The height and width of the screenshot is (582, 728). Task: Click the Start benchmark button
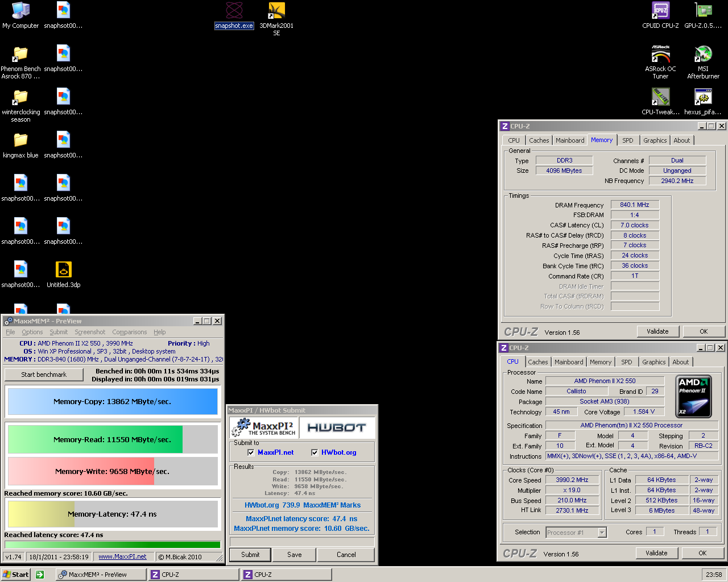(x=44, y=375)
